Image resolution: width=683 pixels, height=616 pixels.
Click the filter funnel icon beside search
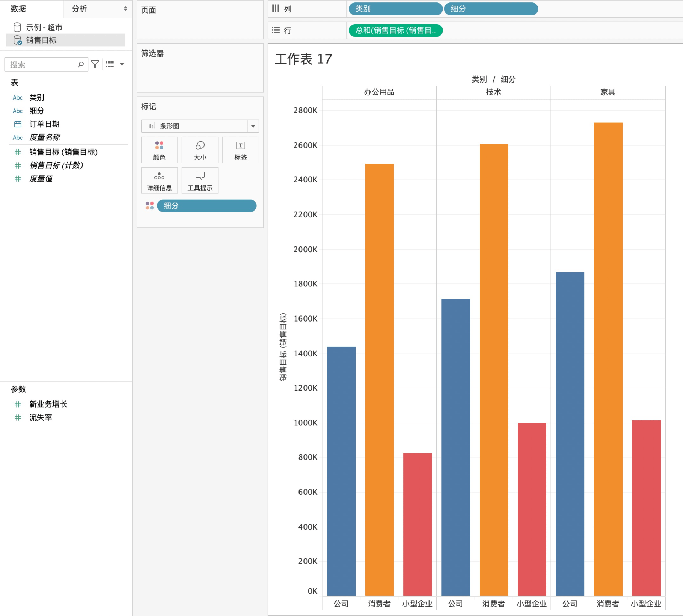tap(95, 64)
